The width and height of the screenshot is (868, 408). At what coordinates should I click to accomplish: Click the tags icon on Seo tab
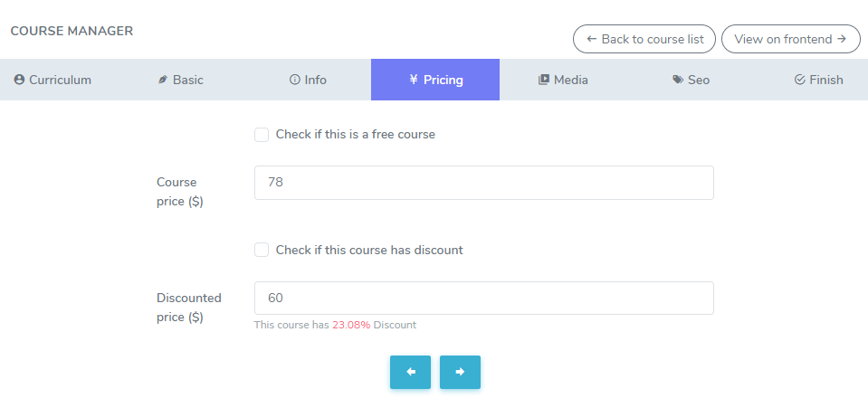pos(678,80)
